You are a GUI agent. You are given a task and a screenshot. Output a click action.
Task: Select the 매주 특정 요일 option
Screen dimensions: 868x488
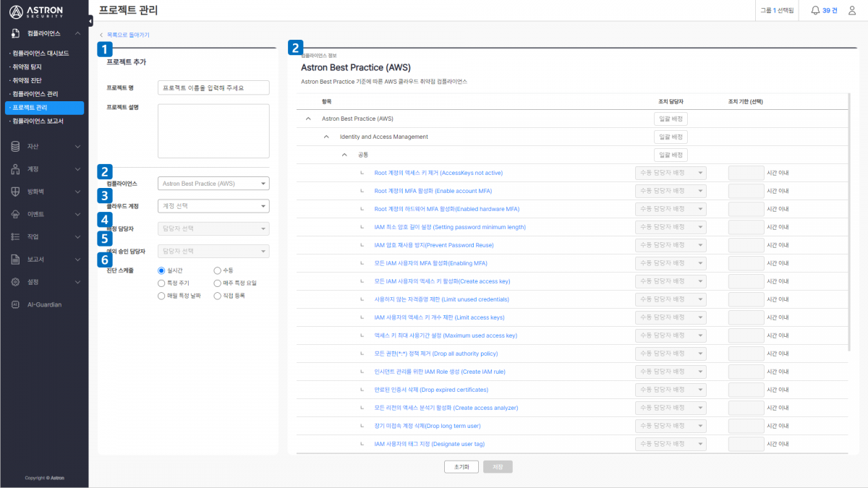click(218, 283)
